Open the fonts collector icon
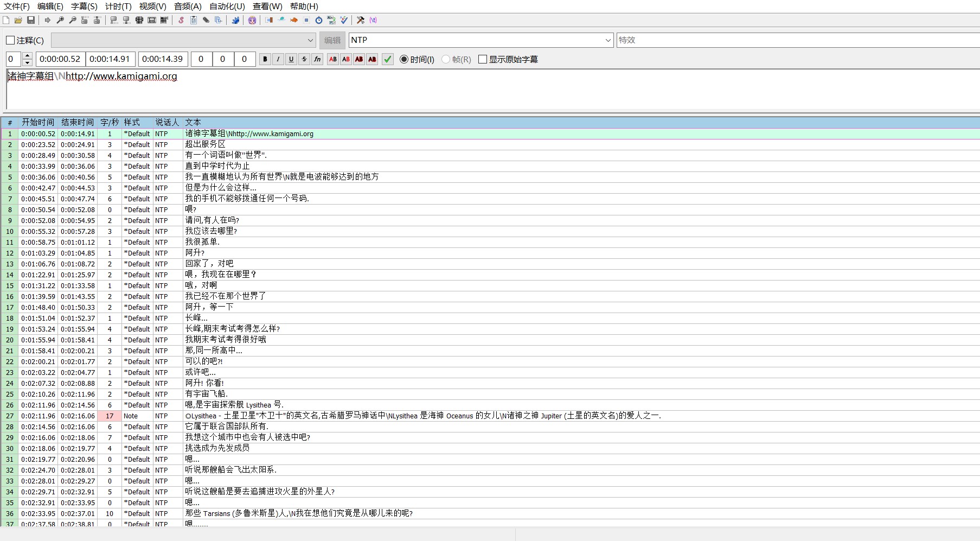The width and height of the screenshot is (980, 541). pyautogui.click(x=219, y=20)
